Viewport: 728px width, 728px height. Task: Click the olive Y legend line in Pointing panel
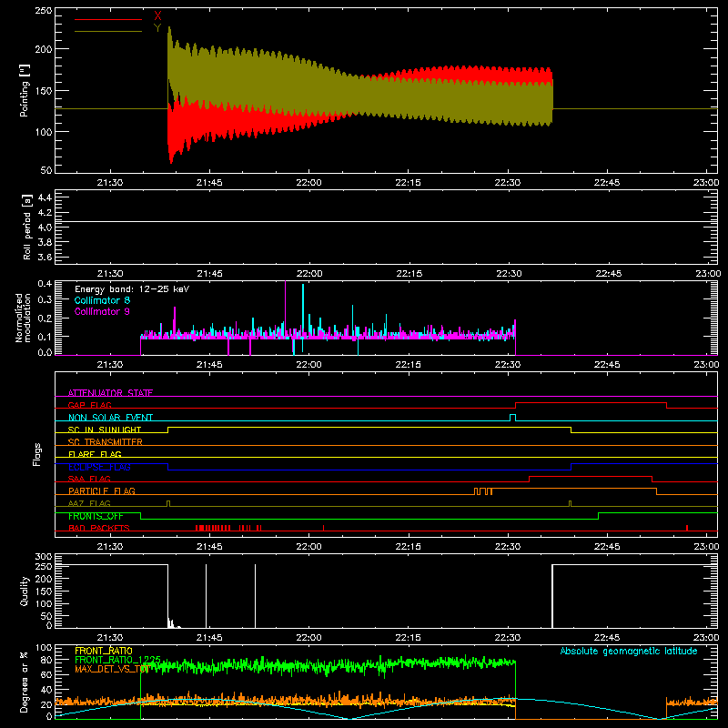pyautogui.click(x=107, y=32)
